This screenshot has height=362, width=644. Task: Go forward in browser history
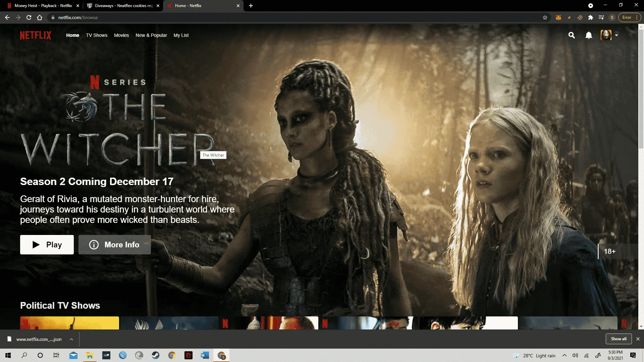[18, 17]
